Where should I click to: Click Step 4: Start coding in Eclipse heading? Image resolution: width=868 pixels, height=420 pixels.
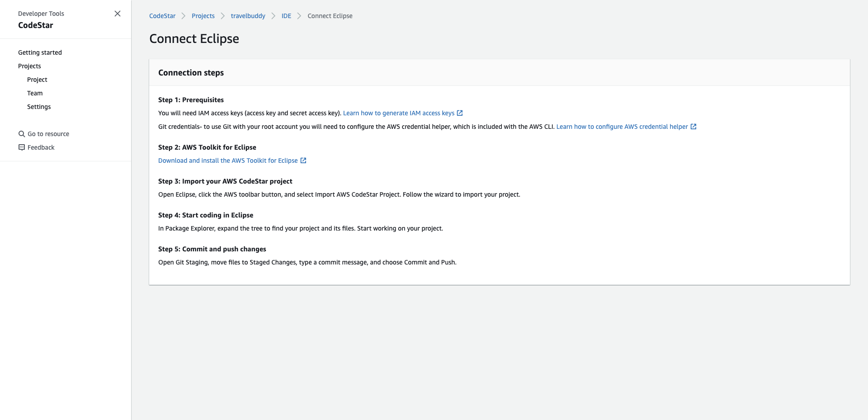click(x=206, y=215)
